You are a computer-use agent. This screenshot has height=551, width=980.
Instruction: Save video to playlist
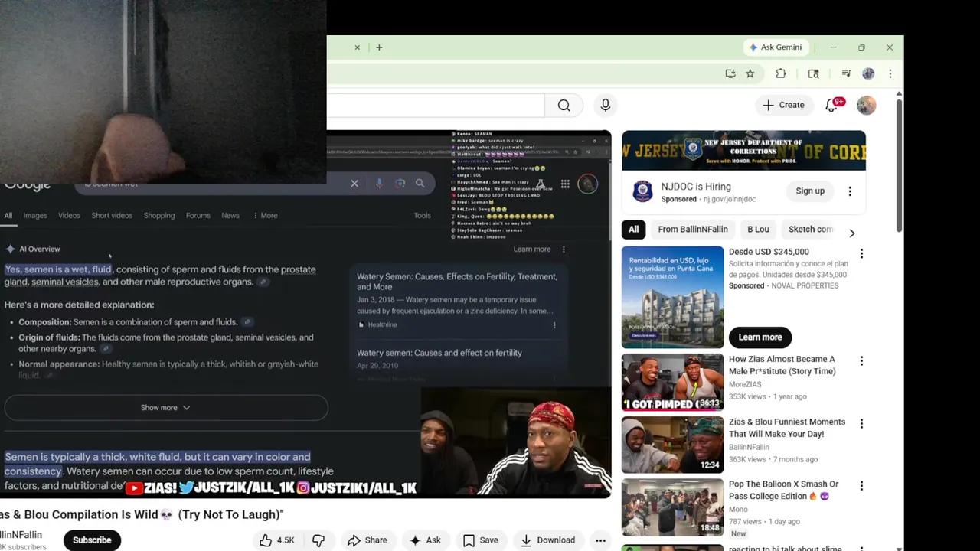pyautogui.click(x=480, y=540)
